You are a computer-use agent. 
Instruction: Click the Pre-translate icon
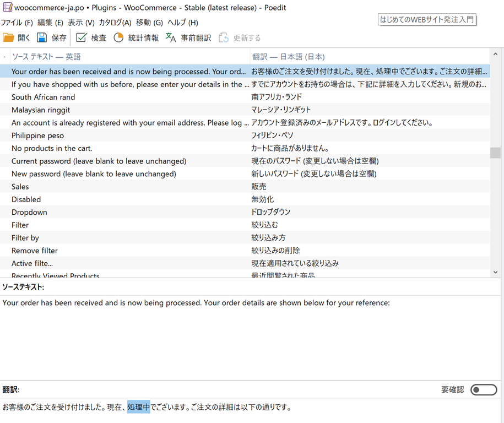click(x=171, y=37)
